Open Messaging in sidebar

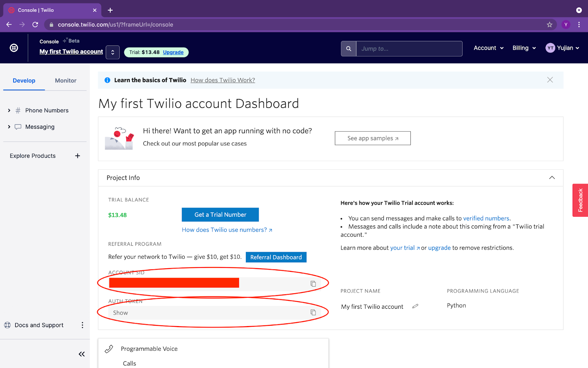tap(40, 127)
